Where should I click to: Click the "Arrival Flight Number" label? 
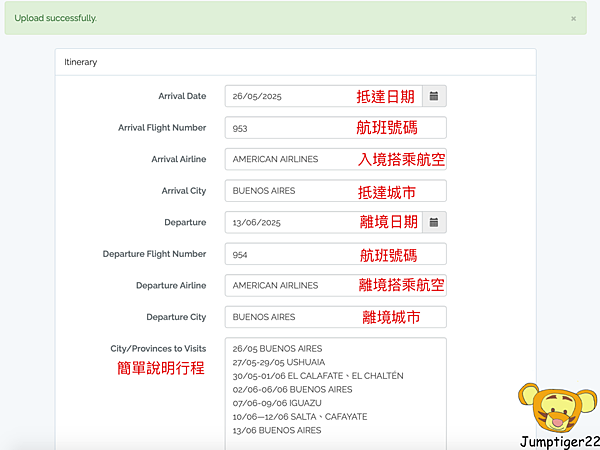pyautogui.click(x=162, y=128)
